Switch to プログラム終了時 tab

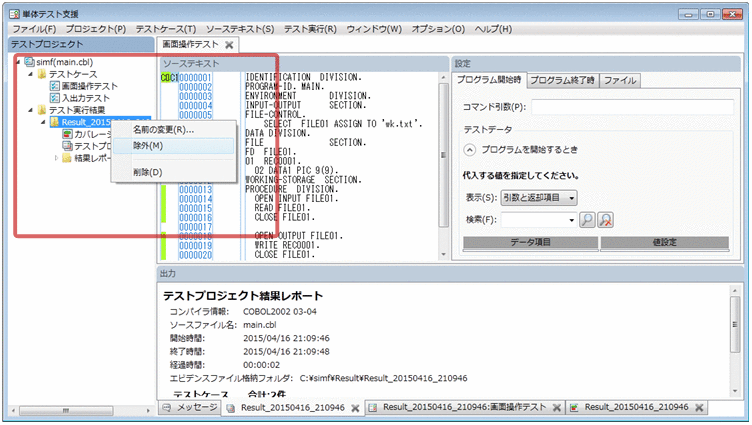click(562, 81)
